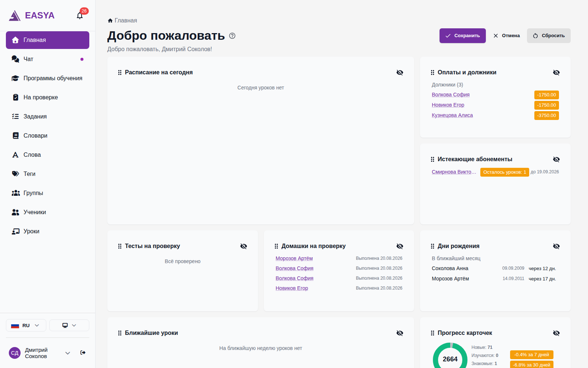Hide the Тесты на проверку widget

[244, 246]
